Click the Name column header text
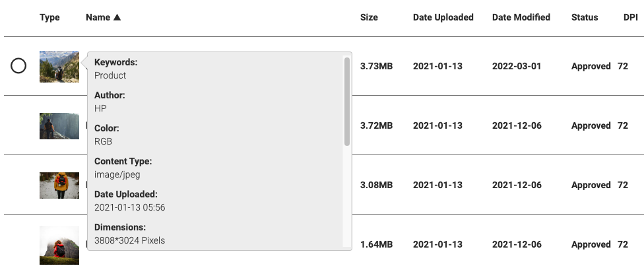The width and height of the screenshot is (644, 272). click(x=98, y=18)
